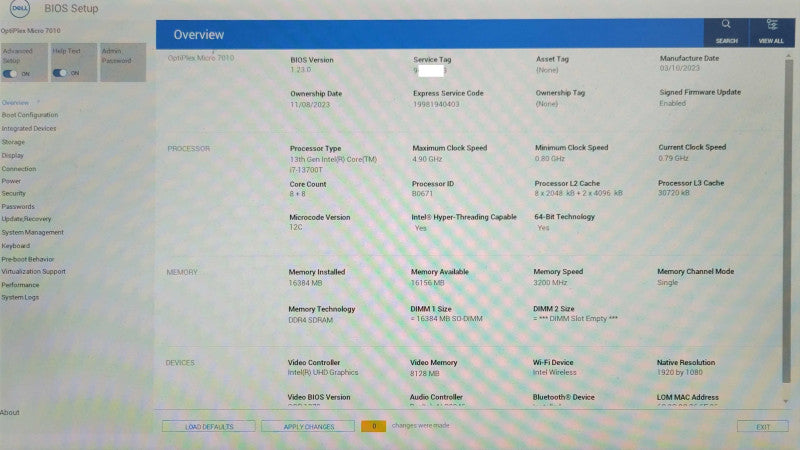
Task: Click the DIMM Slot Empty text
Action: pyautogui.click(x=576, y=318)
